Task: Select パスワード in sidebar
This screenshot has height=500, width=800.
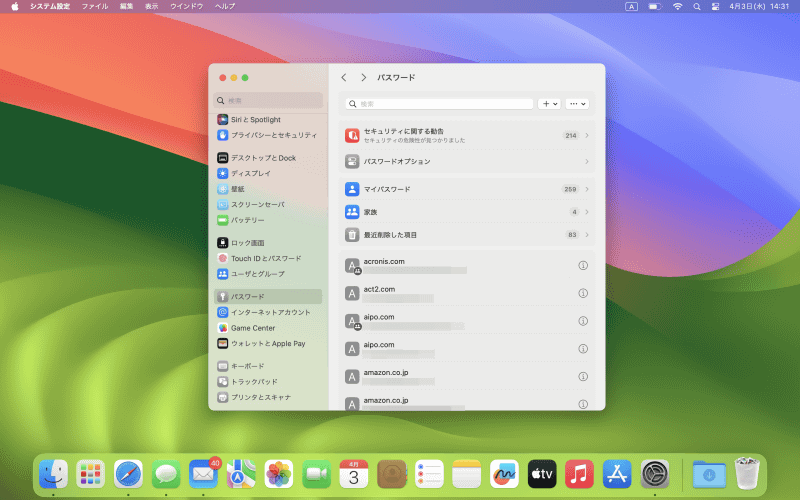Action: click(268, 296)
